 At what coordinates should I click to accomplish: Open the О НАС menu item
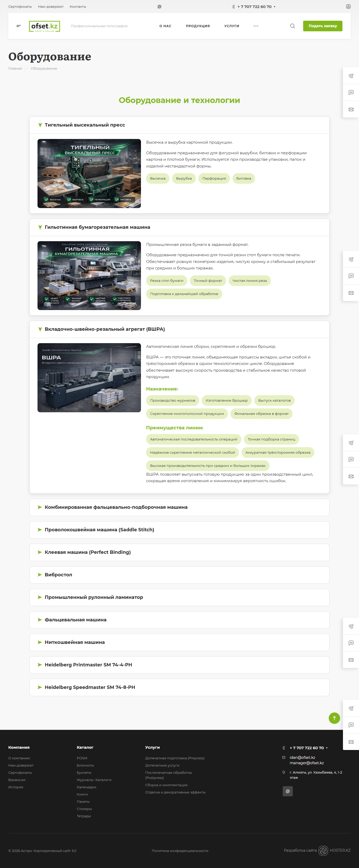pyautogui.click(x=165, y=26)
